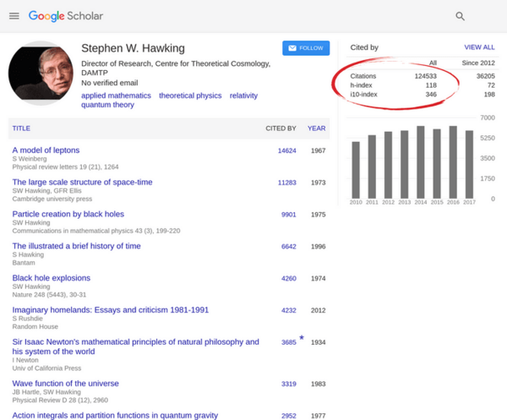Click 'Cambridge university press' publisher text
Image resolution: width=507 pixels, height=420 pixels.
tap(52, 199)
